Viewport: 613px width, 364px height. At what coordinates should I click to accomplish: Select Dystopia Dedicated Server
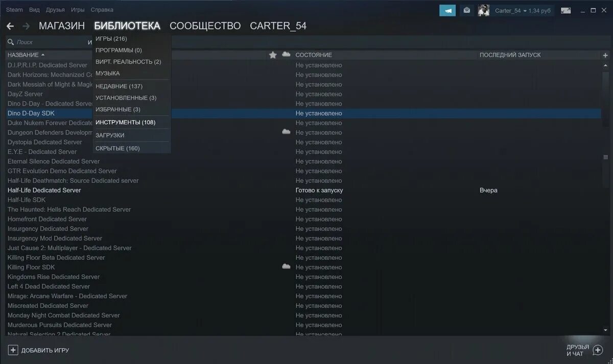click(45, 142)
